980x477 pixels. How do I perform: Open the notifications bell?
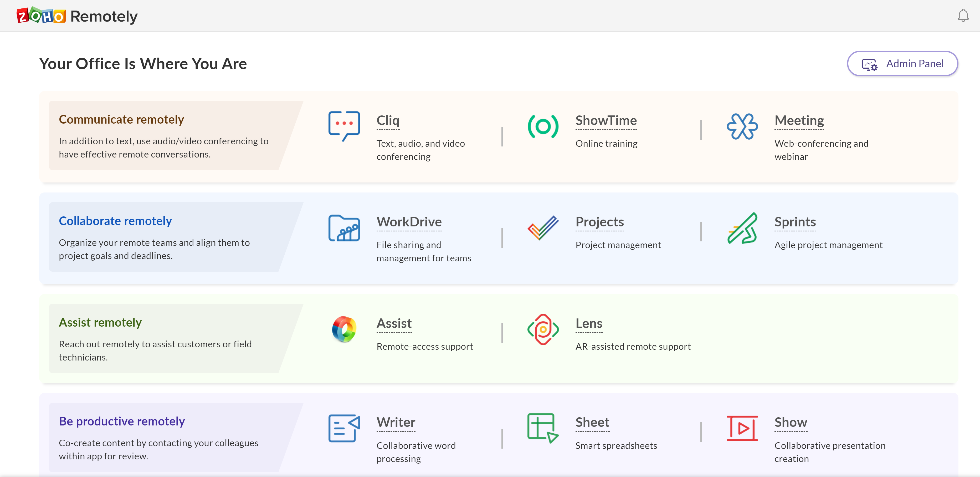pos(963,16)
